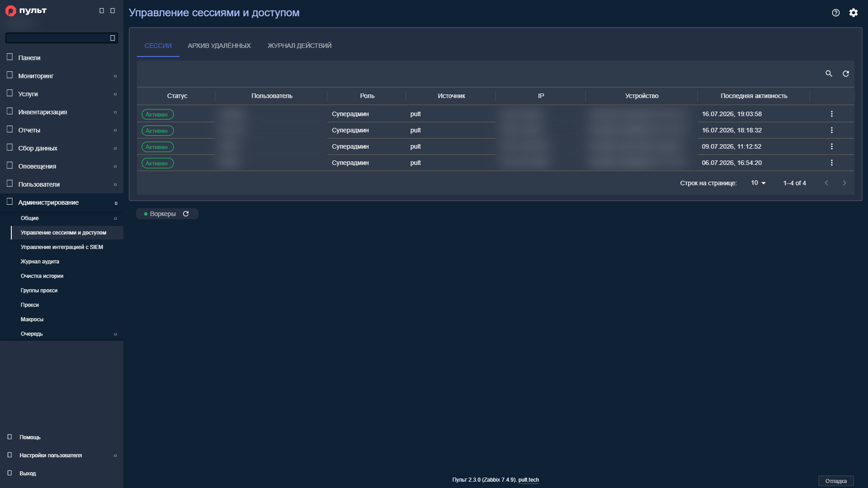Screen dimensions: 868x488
Task: Expand the Отчеты menu arrow
Action: coord(115,130)
